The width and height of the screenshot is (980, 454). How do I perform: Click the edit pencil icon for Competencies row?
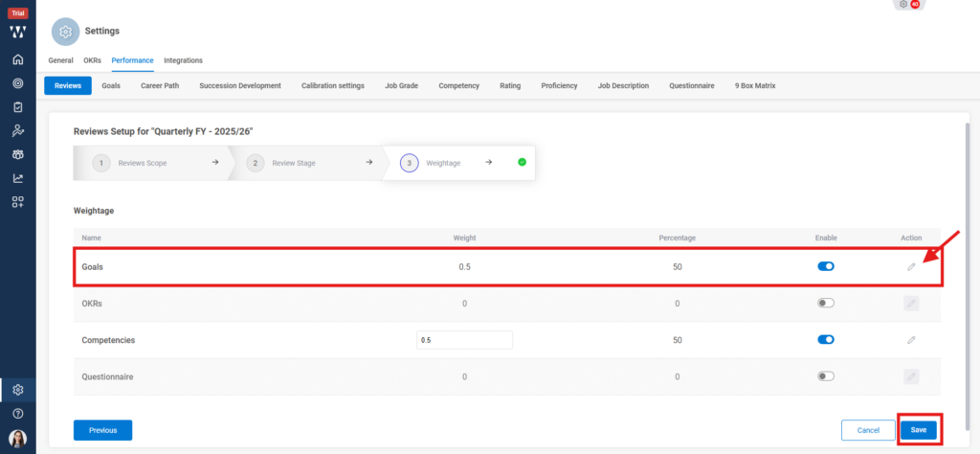(x=911, y=340)
